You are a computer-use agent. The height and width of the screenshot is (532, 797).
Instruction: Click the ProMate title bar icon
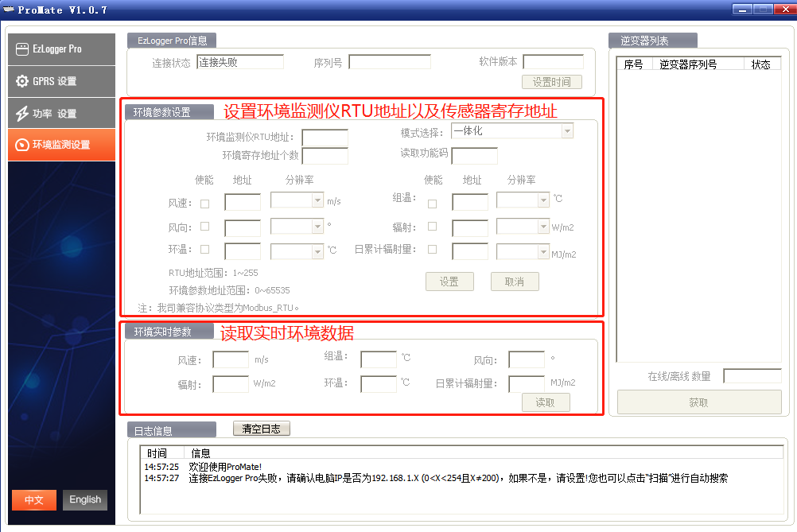point(9,10)
